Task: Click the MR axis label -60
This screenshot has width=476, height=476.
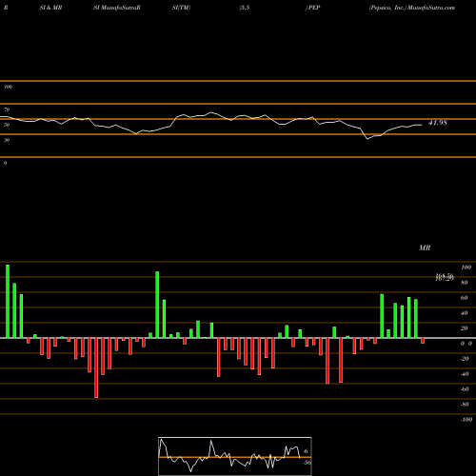Action: pyautogui.click(x=465, y=389)
